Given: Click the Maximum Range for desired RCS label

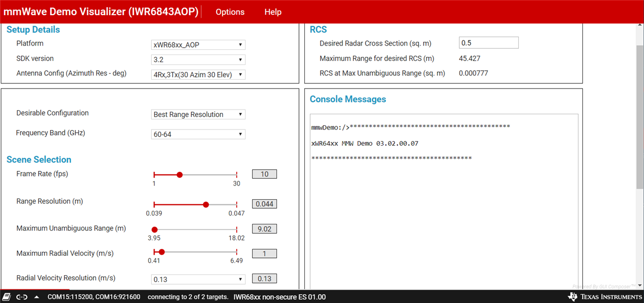Looking at the screenshot, I should coord(377,58).
